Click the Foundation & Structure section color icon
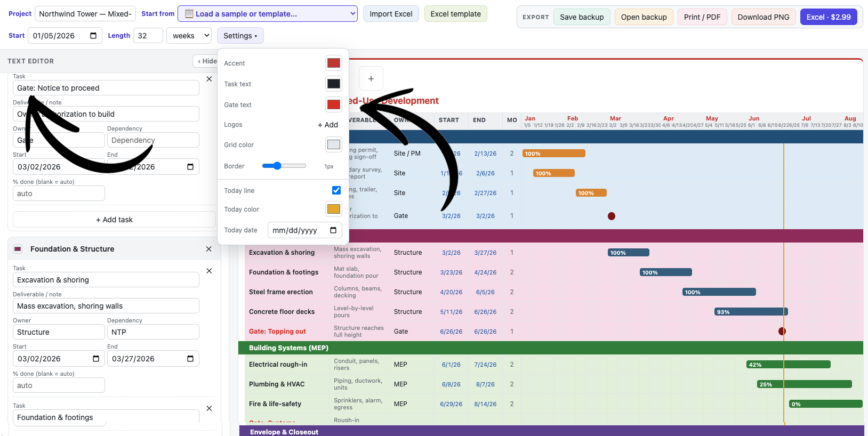The width and height of the screenshot is (868, 436). click(18, 249)
